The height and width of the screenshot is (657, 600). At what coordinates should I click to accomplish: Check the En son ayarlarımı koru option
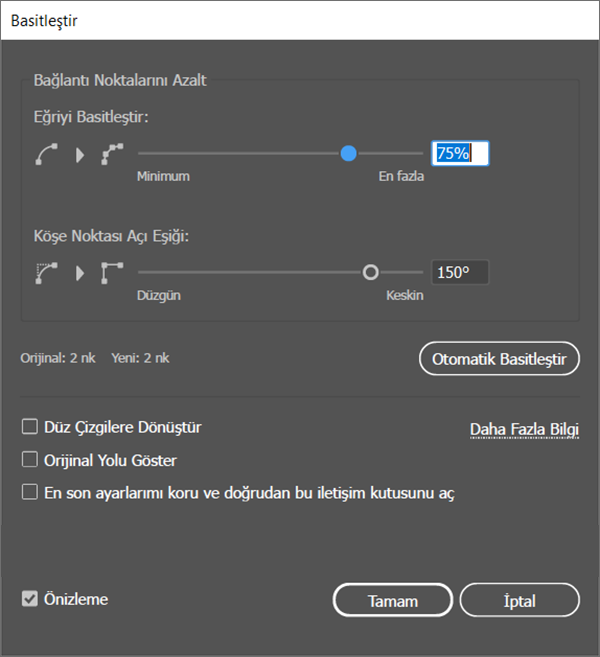(30, 493)
